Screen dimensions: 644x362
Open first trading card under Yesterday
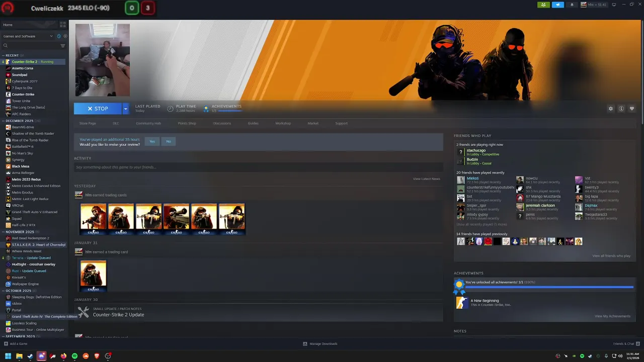[x=93, y=219]
